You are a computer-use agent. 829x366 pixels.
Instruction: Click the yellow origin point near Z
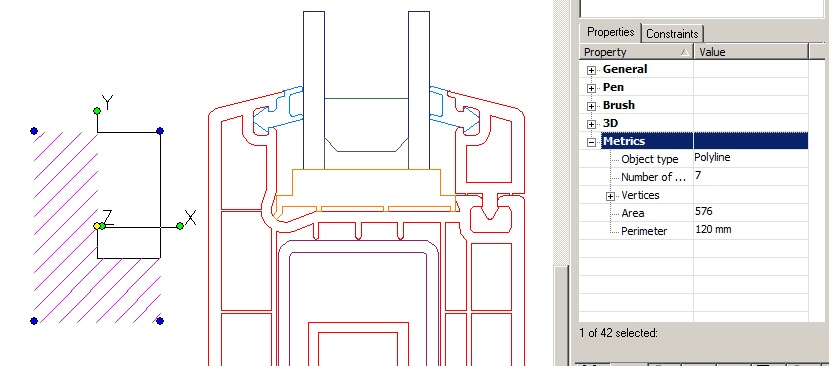pyautogui.click(x=97, y=226)
